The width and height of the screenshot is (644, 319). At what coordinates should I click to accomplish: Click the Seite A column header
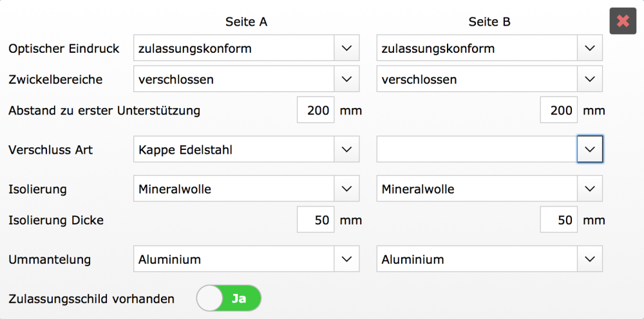(x=246, y=22)
